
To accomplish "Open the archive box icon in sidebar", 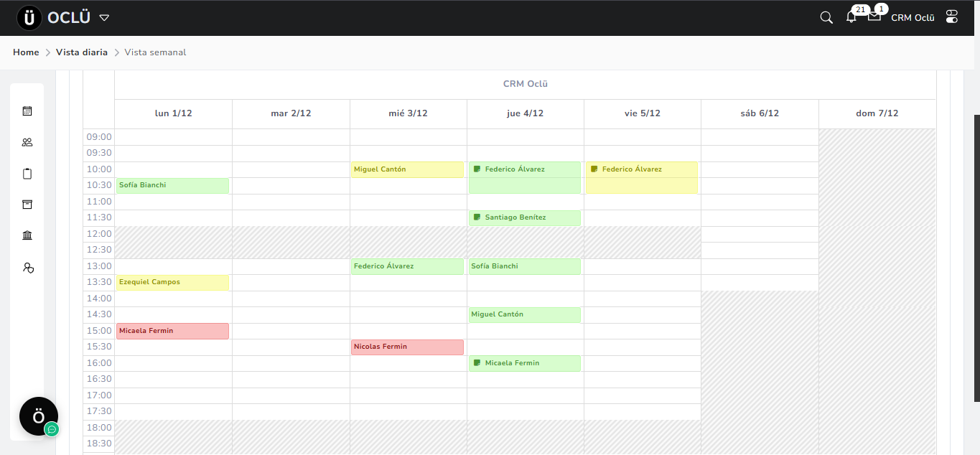I will pyautogui.click(x=27, y=205).
